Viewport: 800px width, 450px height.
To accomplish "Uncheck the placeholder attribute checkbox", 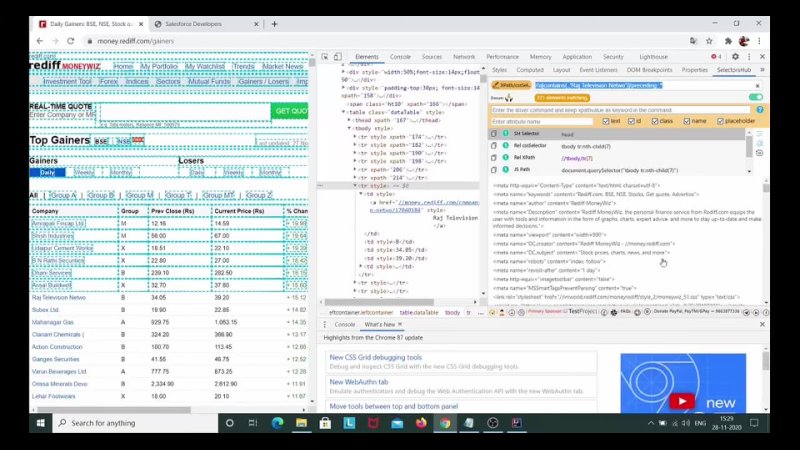I will click(720, 121).
